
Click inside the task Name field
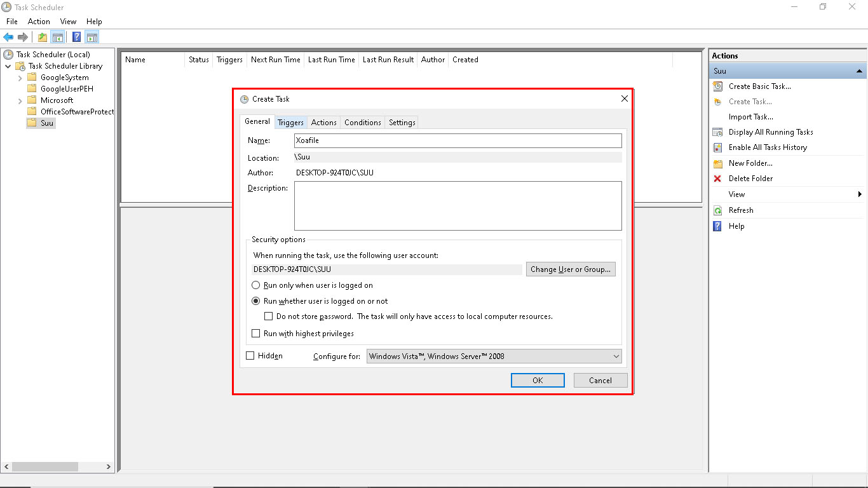click(x=458, y=140)
